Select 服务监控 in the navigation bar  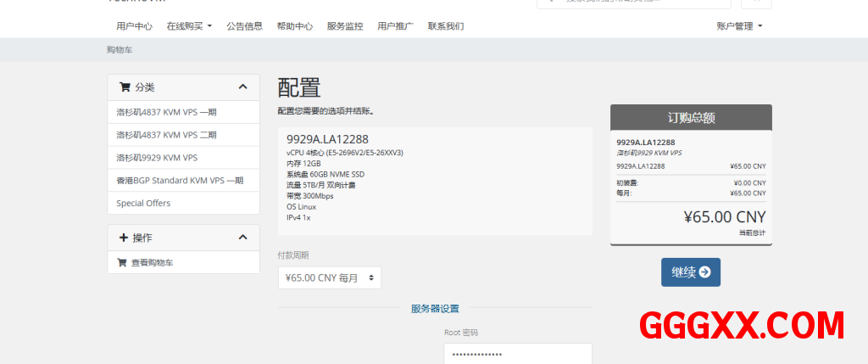click(345, 26)
